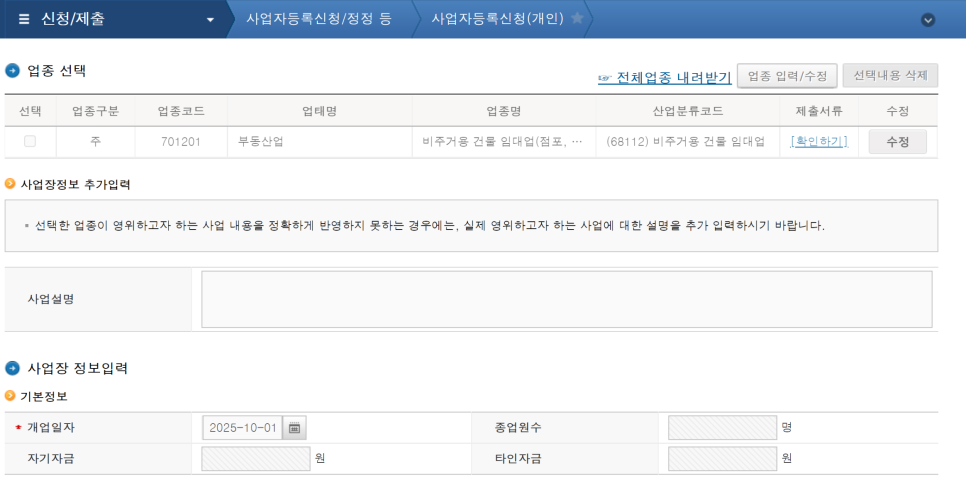Click the 개업일자 date field 2025-10-01
Viewport: 966px width, 480px height.
(242, 428)
